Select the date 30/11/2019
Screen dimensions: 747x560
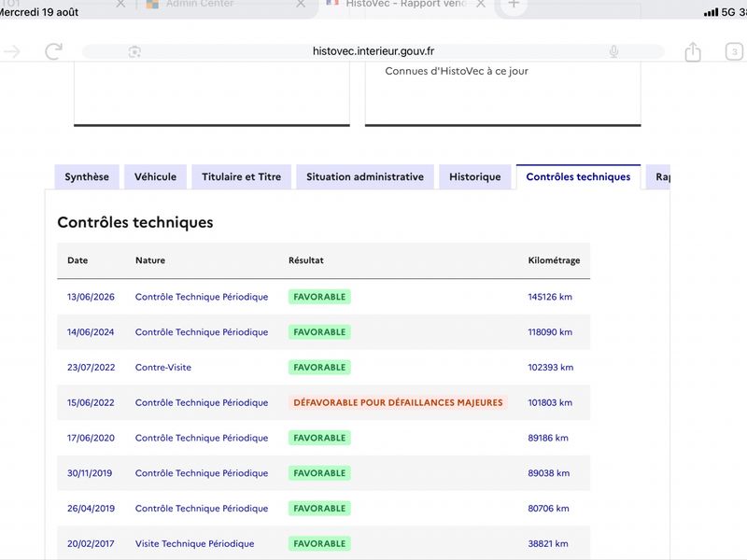90,473
